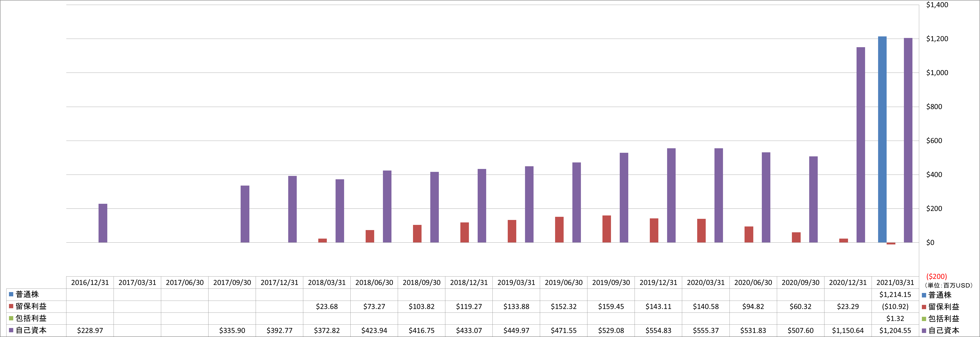
Task: Click the 2017/03/31 date column header
Action: [x=137, y=283]
